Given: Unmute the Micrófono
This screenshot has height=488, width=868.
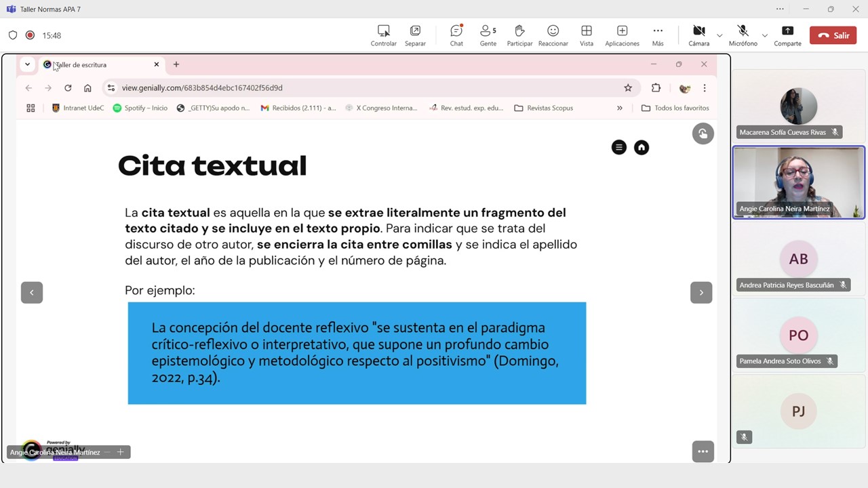Looking at the screenshot, I should click(x=743, y=35).
